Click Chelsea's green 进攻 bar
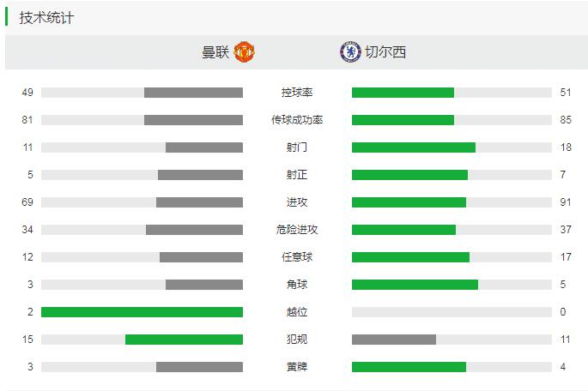588x391 pixels. [x=409, y=202]
